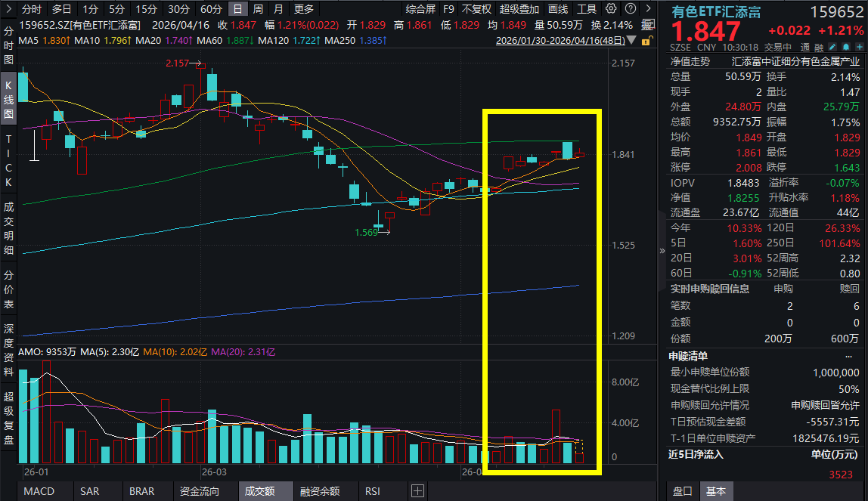The width and height of the screenshot is (868, 501).
Task: Open the 更多 period options
Action: click(x=304, y=9)
